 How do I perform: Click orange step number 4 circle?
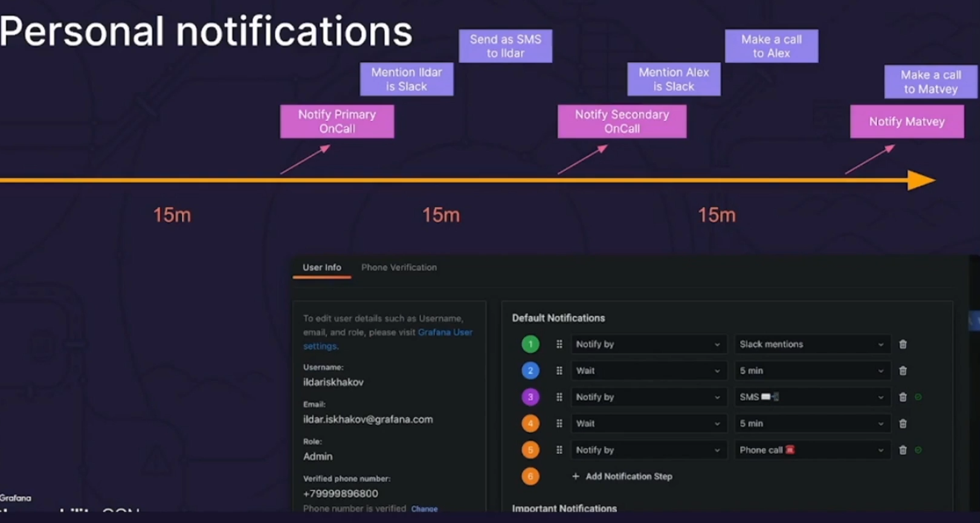coord(530,423)
